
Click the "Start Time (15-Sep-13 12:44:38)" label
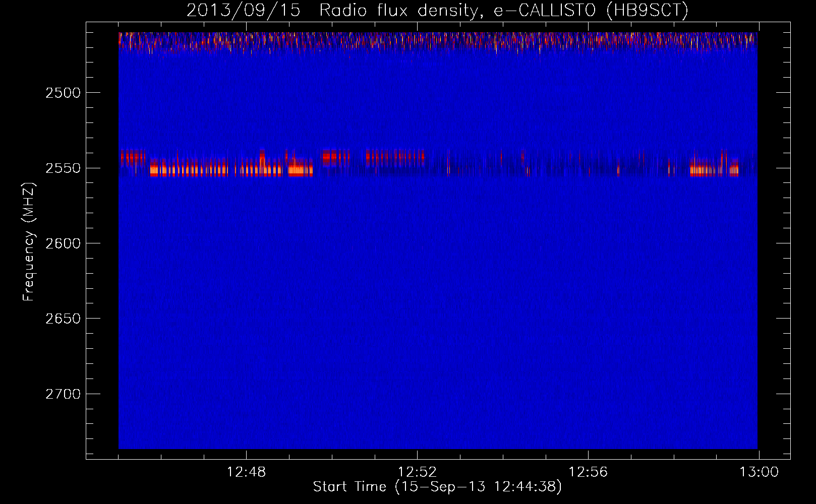[437, 487]
